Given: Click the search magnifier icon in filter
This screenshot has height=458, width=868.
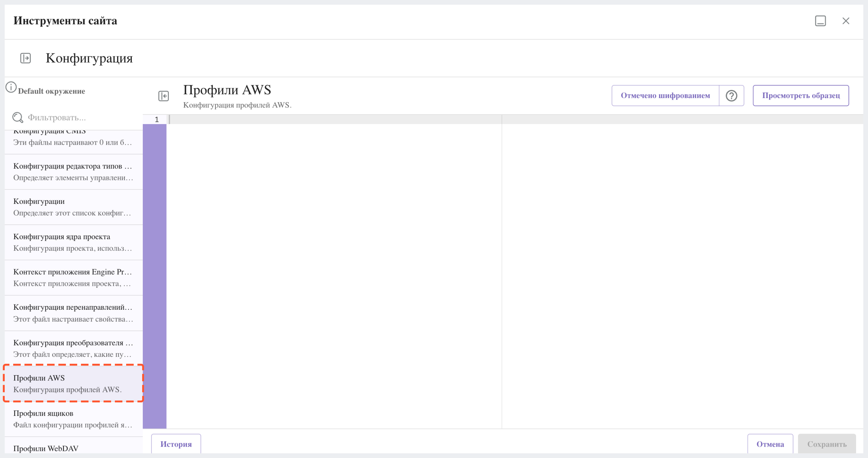Looking at the screenshot, I should click(x=18, y=117).
